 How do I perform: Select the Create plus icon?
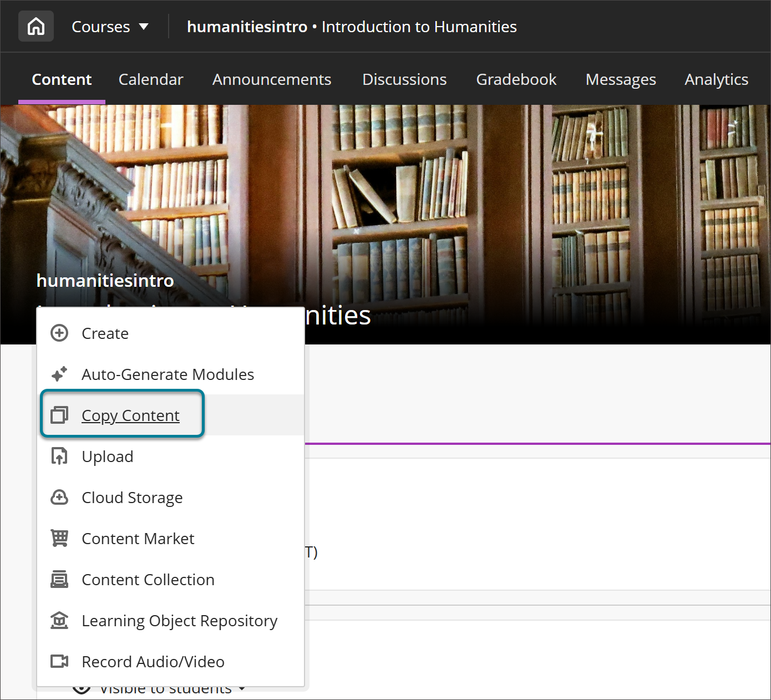tap(59, 332)
